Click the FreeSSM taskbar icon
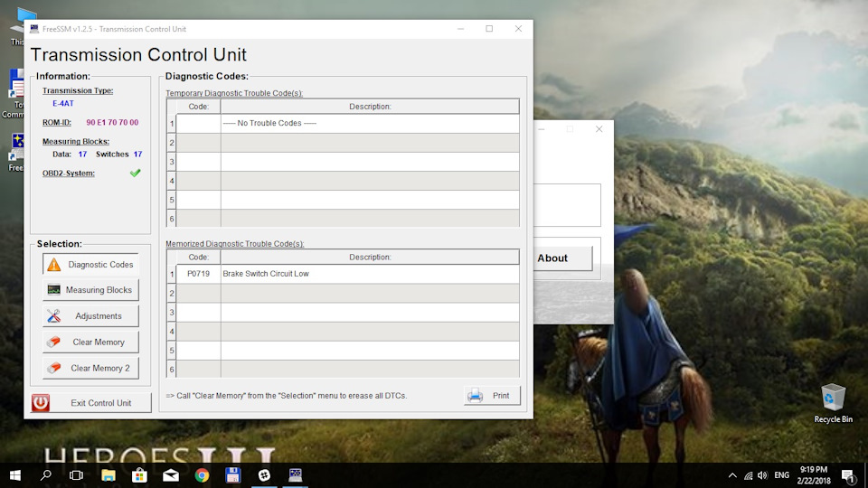868x488 pixels. point(296,475)
